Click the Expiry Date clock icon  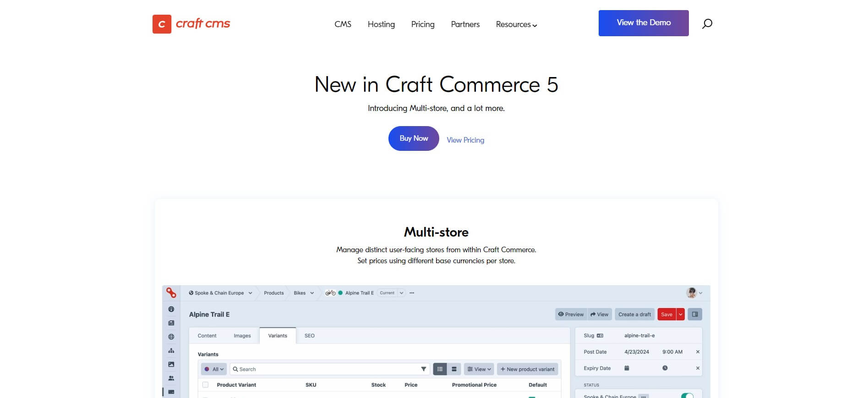tap(665, 368)
